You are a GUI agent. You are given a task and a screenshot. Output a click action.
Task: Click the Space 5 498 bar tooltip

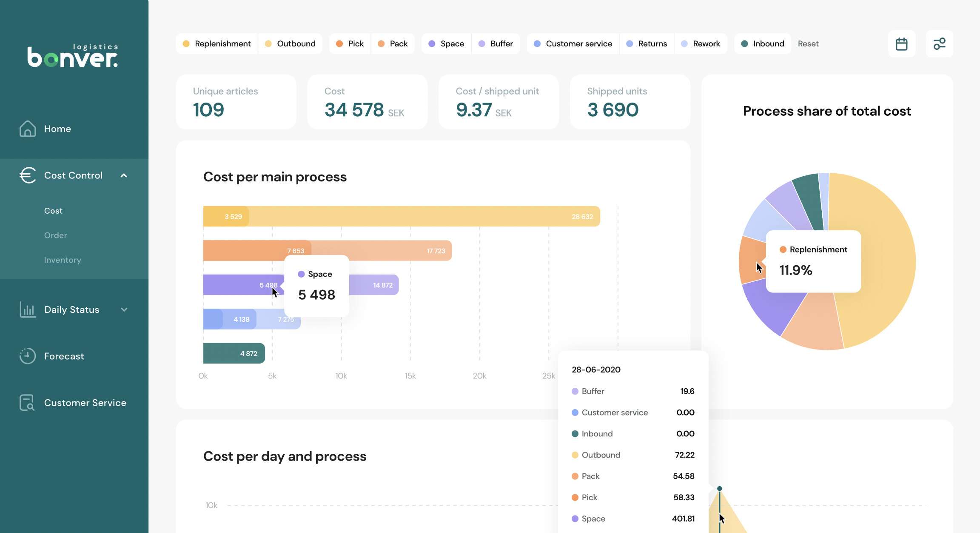(x=317, y=286)
